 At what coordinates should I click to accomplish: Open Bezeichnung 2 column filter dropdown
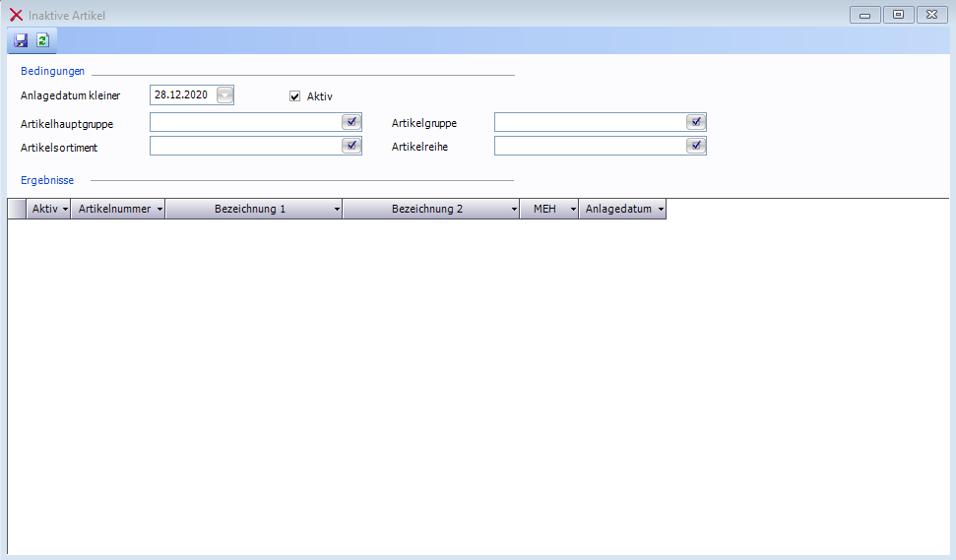coord(514,210)
